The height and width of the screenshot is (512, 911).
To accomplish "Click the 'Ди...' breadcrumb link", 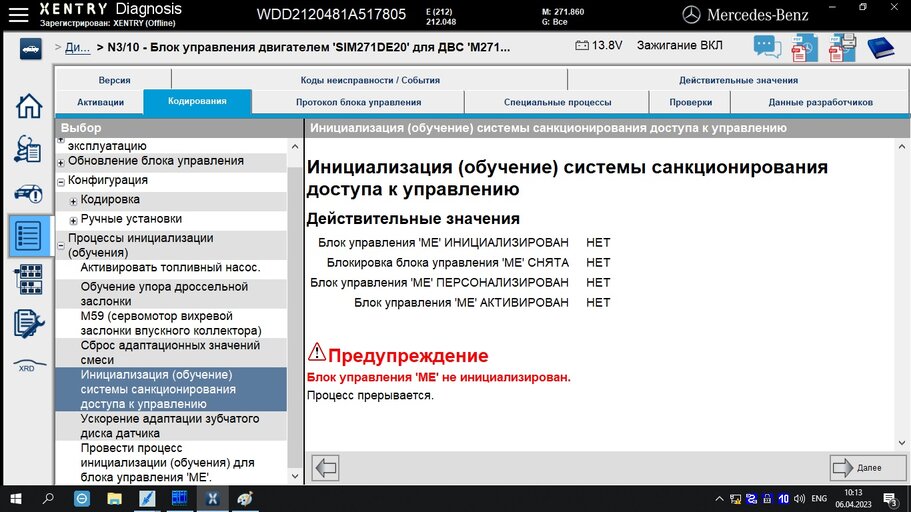I will click(x=77, y=47).
